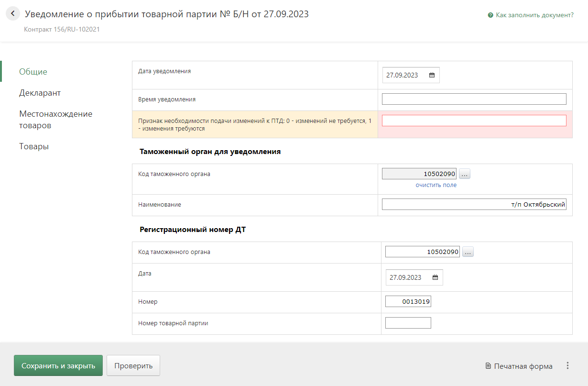The height and width of the screenshot is (386, 588).
Task: Open the Декларант section
Action: pyautogui.click(x=40, y=93)
